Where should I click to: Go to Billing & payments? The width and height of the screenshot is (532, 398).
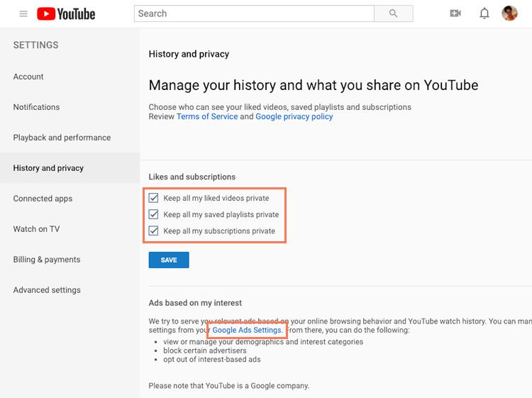point(47,260)
